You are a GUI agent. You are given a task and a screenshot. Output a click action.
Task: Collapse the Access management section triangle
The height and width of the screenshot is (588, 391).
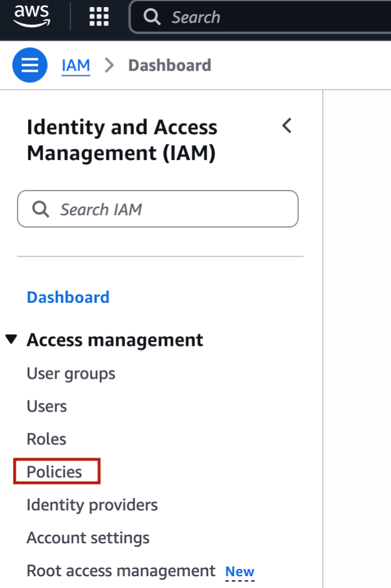11,339
